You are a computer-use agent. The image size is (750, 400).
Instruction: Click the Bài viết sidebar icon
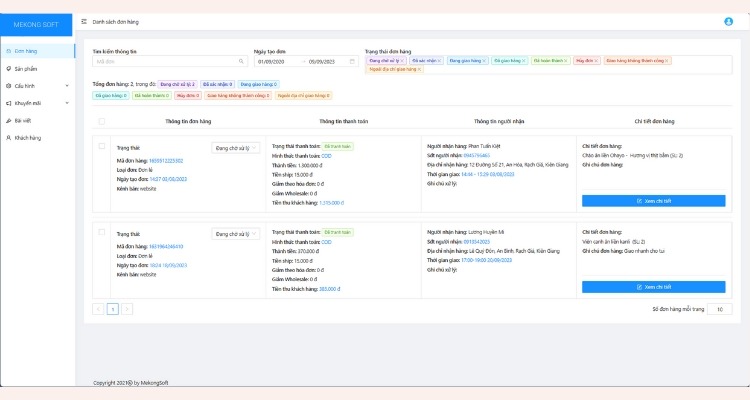click(x=9, y=120)
